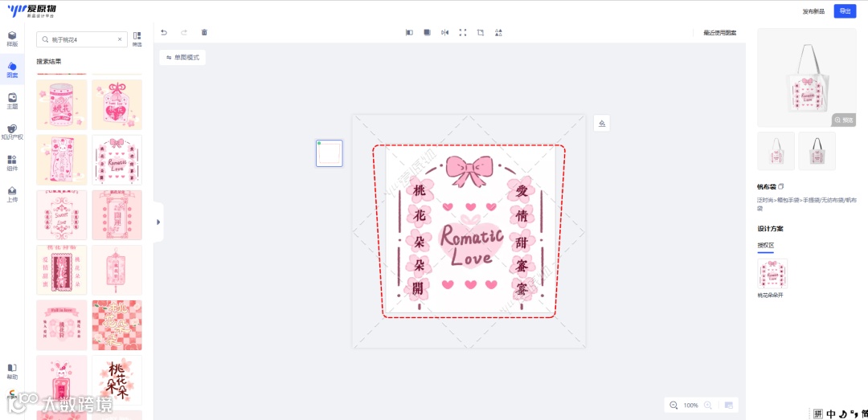Select the hanging pink tag pattern thumbnail
The width and height of the screenshot is (868, 420).
pyautogui.click(x=117, y=270)
